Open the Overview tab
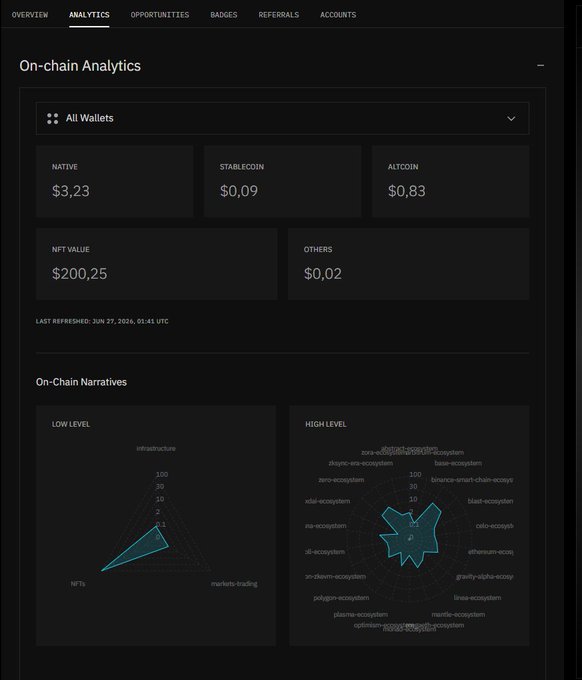 point(30,15)
